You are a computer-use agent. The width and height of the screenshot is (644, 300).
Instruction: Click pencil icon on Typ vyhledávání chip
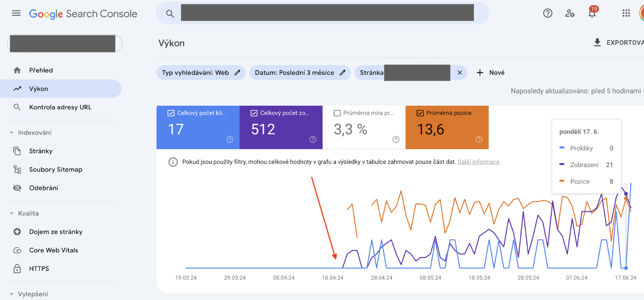238,73
